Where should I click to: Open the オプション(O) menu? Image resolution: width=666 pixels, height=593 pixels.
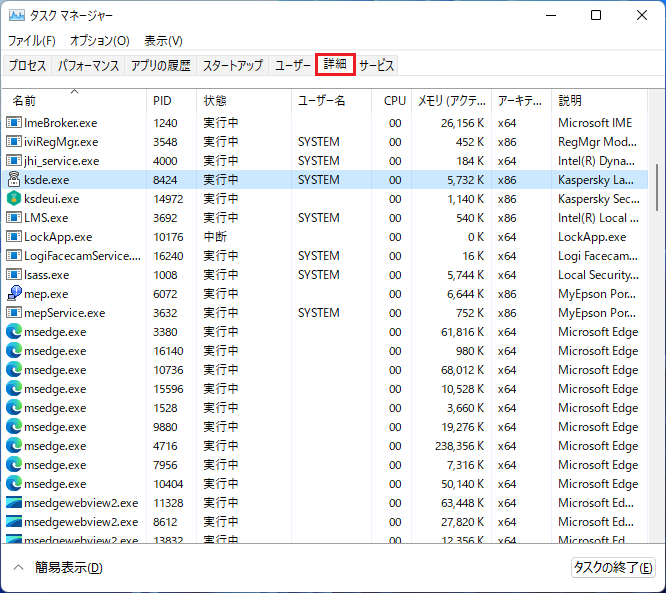(100, 41)
